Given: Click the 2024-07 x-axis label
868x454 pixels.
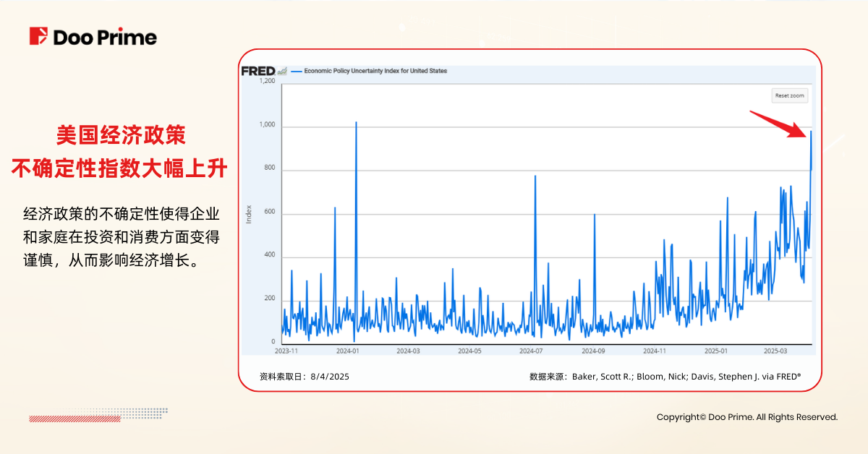Looking at the screenshot, I should pyautogui.click(x=532, y=351).
